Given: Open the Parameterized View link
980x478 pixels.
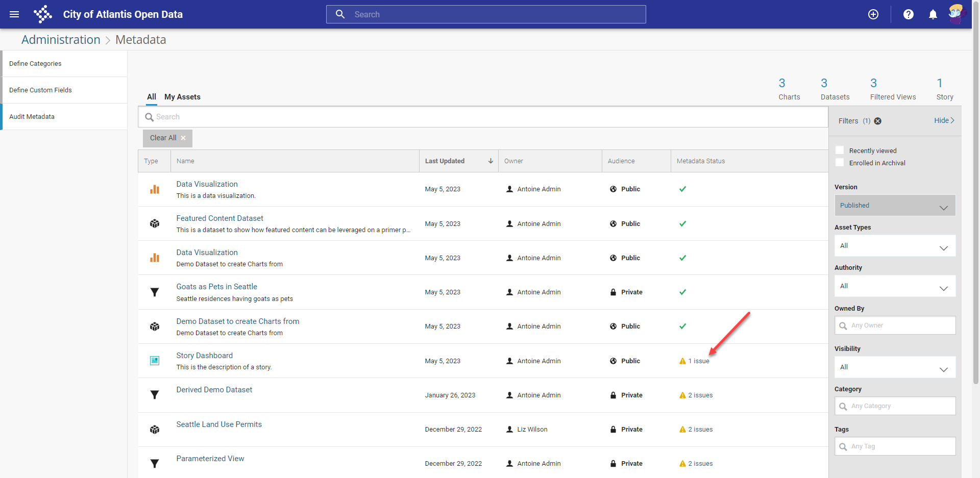Looking at the screenshot, I should click(x=210, y=459).
